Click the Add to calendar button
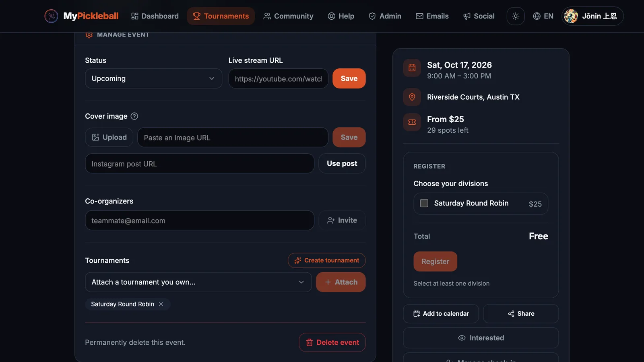This screenshot has width=644, height=362. [x=441, y=314]
